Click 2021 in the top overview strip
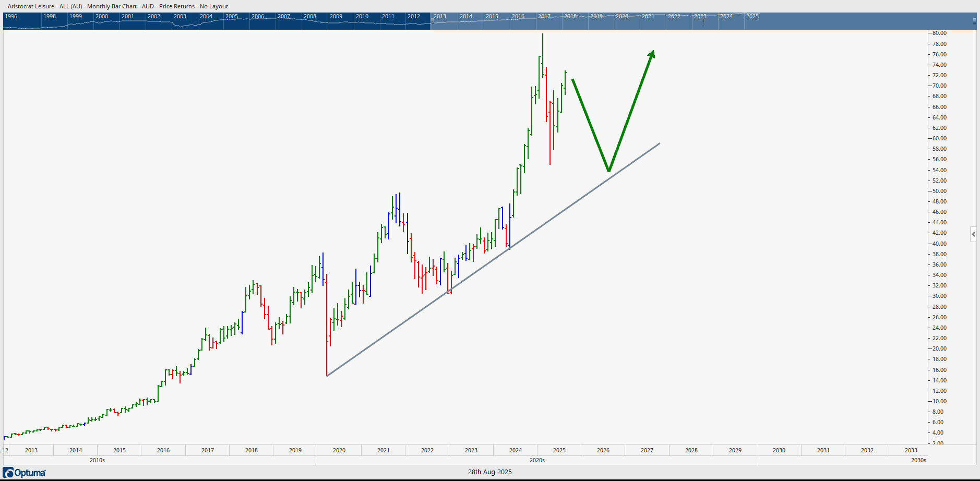The image size is (980, 481). tap(648, 16)
